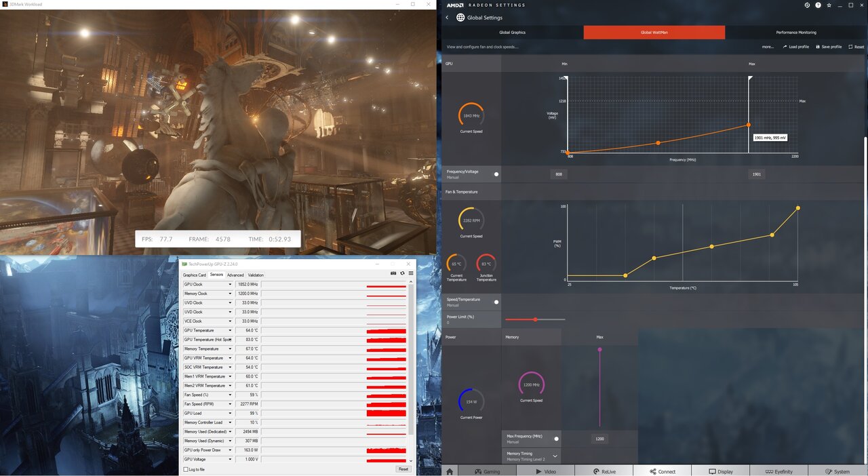Click the GPU min frequency 808 field

[x=559, y=174]
